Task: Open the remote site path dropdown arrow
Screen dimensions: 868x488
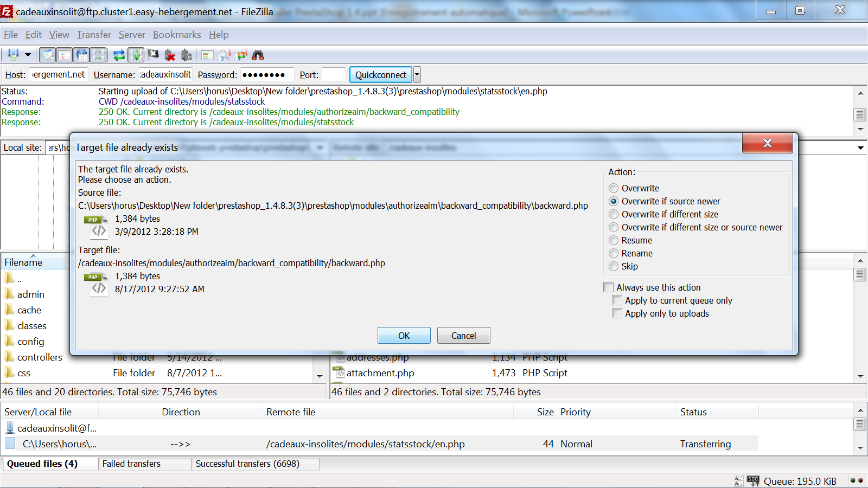Action: pyautogui.click(x=860, y=147)
